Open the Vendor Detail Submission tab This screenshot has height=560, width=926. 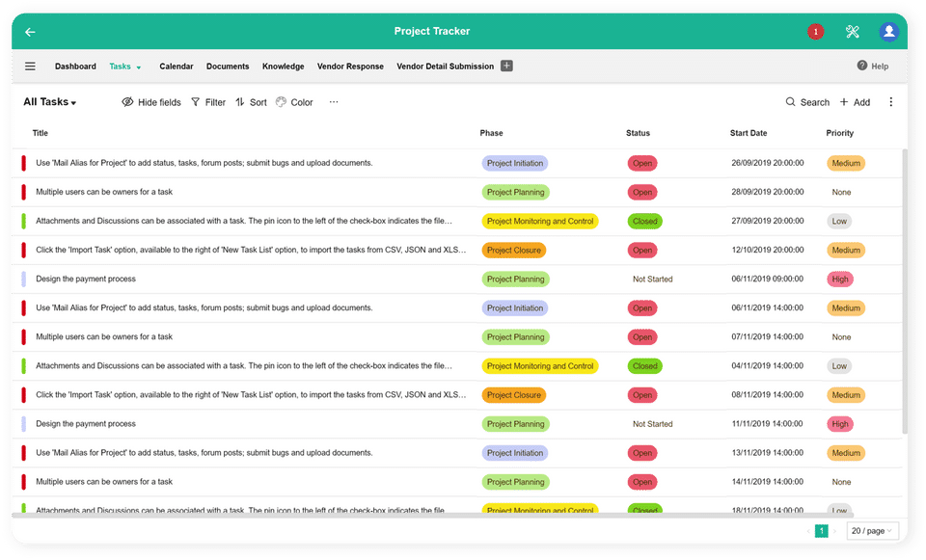[445, 67]
